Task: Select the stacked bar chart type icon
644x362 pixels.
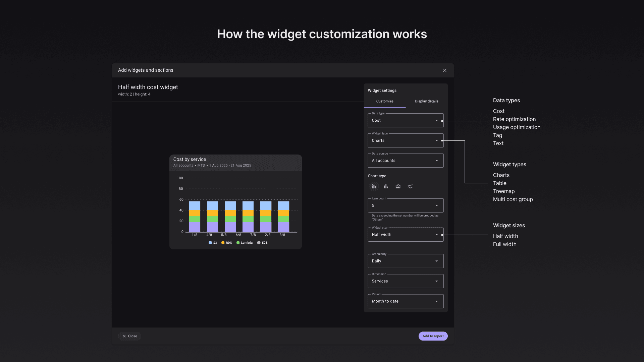Action: [x=374, y=186]
